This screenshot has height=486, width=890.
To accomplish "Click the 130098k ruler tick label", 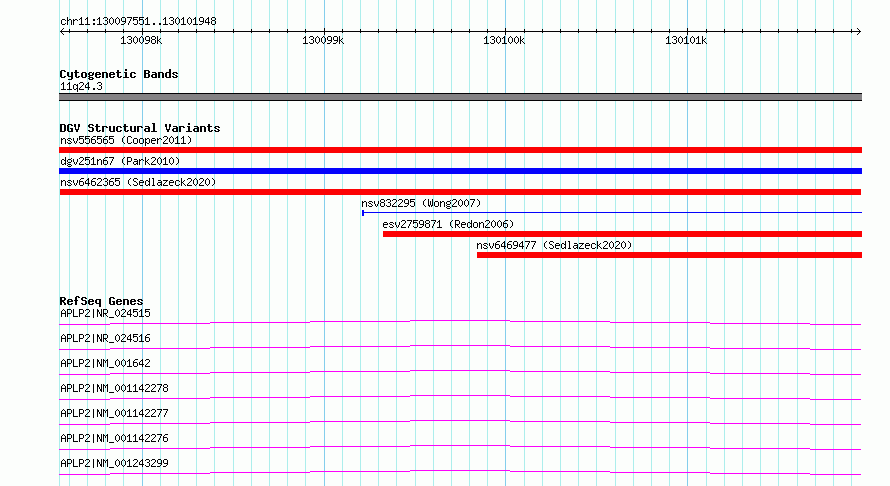I will click(141, 40).
